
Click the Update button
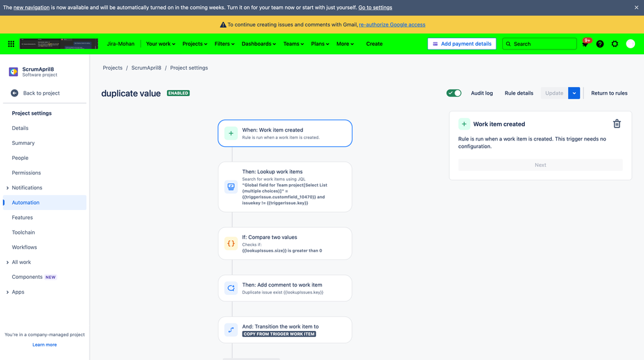click(554, 93)
